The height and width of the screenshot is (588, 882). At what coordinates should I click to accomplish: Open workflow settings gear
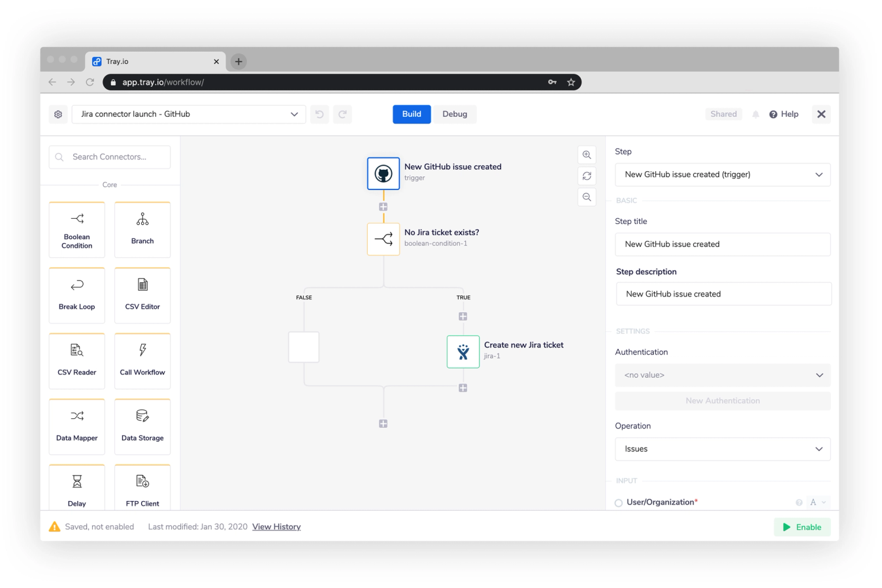(x=58, y=114)
